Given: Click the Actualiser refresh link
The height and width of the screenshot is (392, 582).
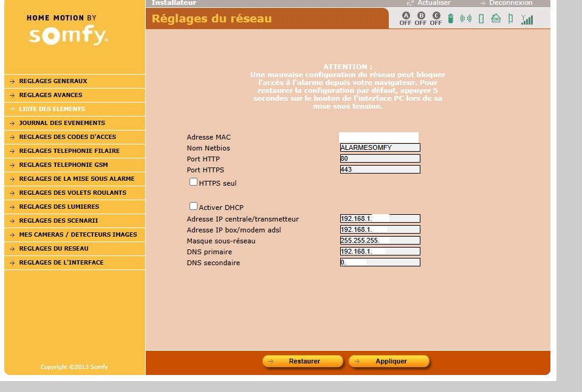Looking at the screenshot, I should [x=433, y=3].
